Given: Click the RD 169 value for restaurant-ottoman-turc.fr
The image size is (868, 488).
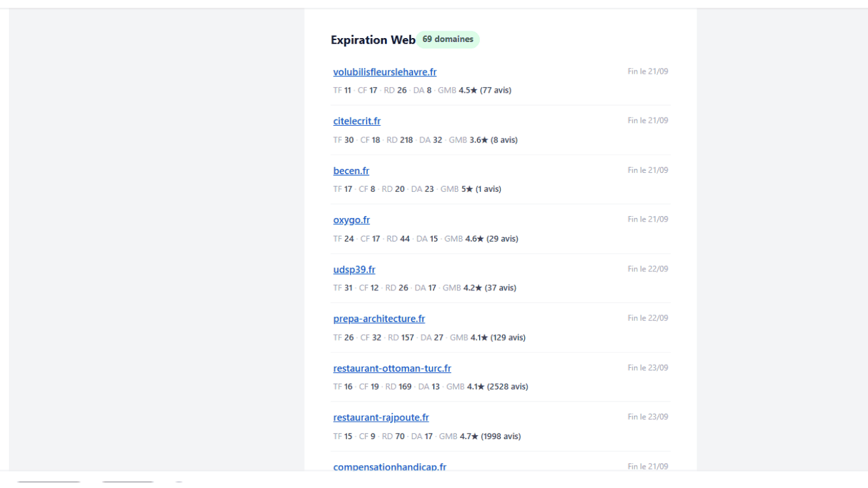Looking at the screenshot, I should point(398,386).
